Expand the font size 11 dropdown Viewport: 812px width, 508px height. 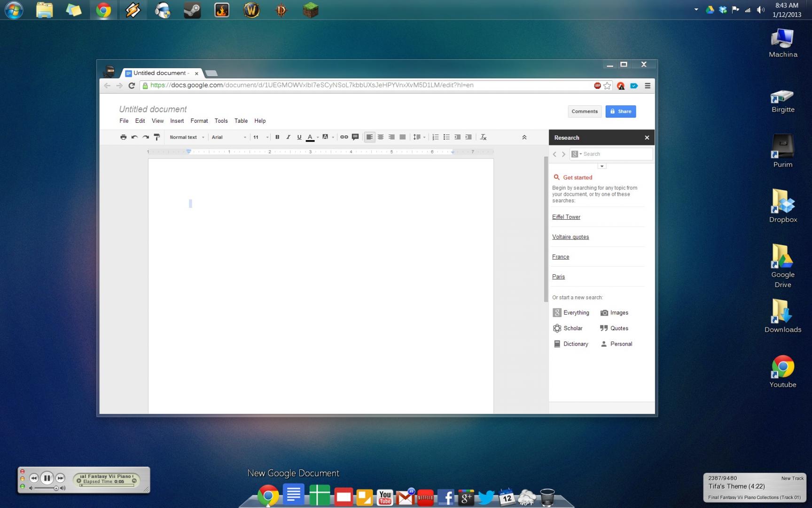(x=260, y=137)
